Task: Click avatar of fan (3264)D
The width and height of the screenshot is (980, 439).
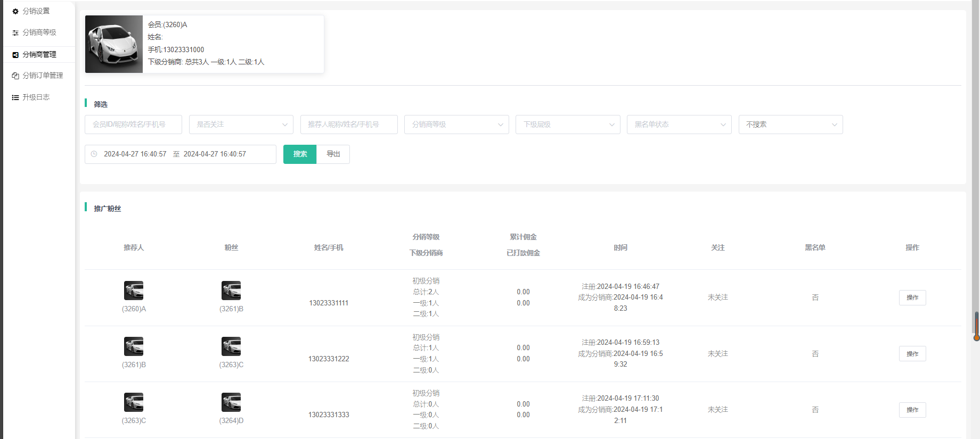Action: click(x=231, y=402)
